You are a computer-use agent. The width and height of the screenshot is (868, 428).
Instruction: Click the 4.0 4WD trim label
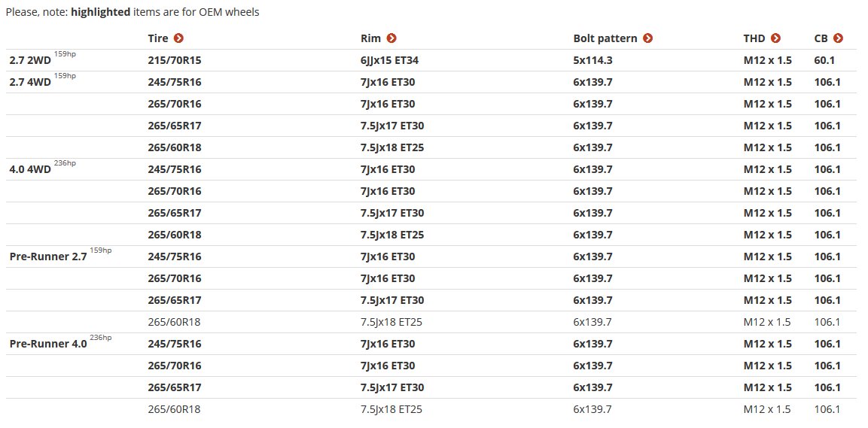[30, 170]
